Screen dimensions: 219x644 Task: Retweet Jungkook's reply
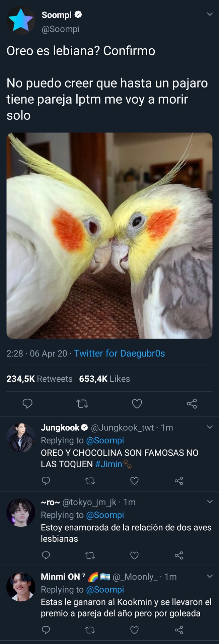(x=90, y=481)
